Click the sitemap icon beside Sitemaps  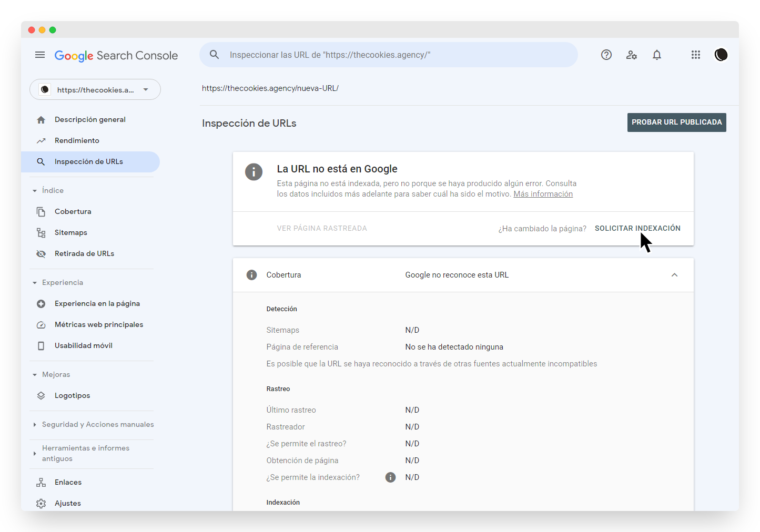(x=41, y=233)
